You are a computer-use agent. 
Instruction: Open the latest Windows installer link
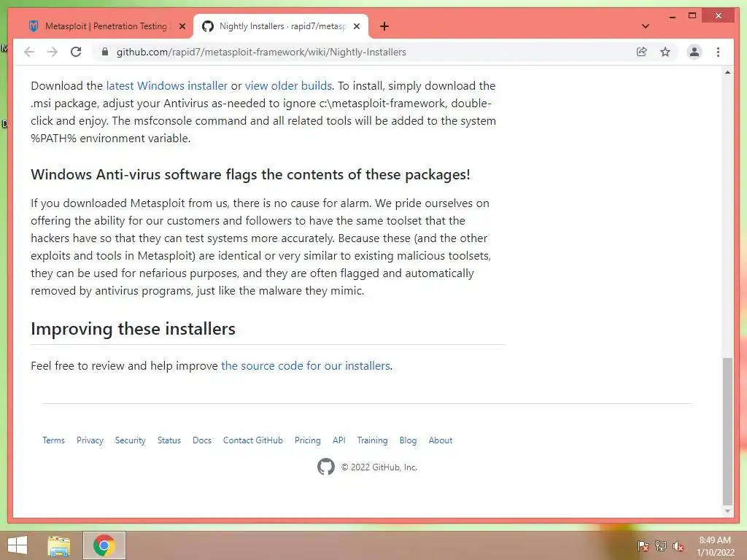click(167, 86)
